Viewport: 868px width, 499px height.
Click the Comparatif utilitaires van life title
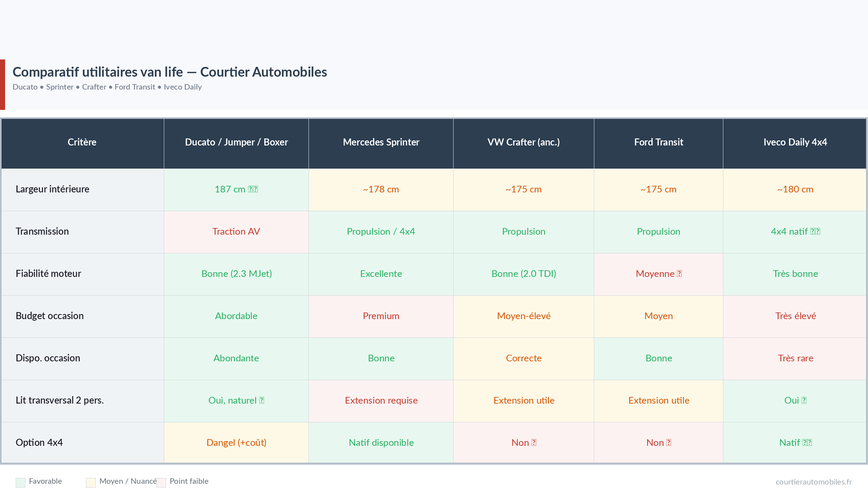click(170, 72)
